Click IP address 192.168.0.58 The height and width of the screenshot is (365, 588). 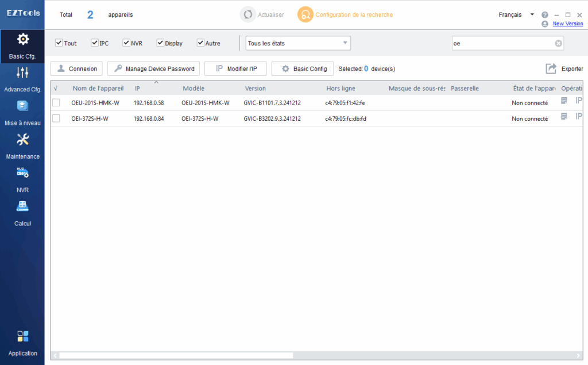tap(149, 103)
